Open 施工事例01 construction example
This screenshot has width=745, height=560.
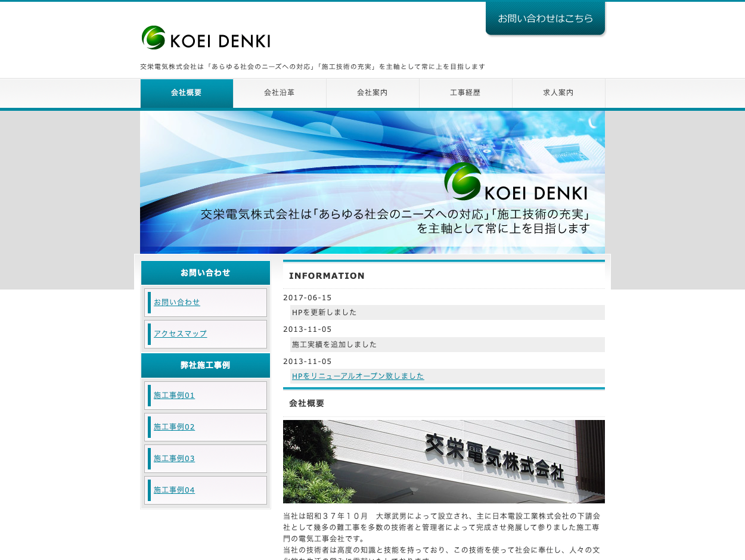[174, 395]
